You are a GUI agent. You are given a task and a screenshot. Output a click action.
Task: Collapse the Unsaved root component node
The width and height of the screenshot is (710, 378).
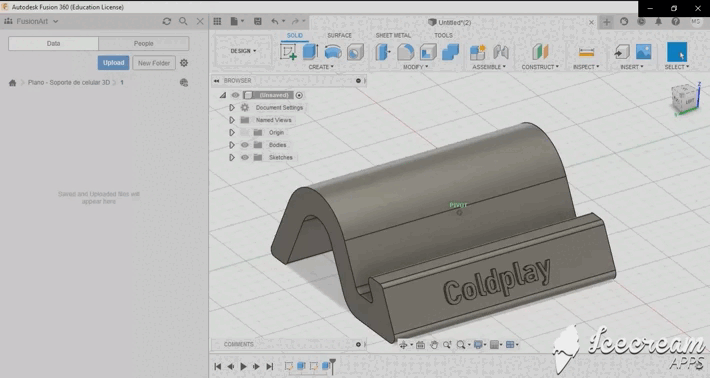(223, 95)
